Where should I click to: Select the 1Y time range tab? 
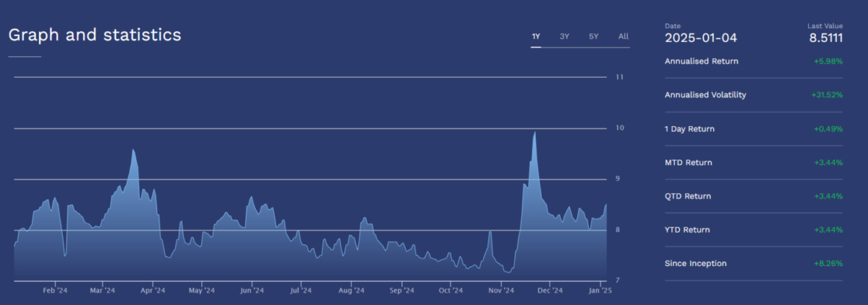pos(536,36)
